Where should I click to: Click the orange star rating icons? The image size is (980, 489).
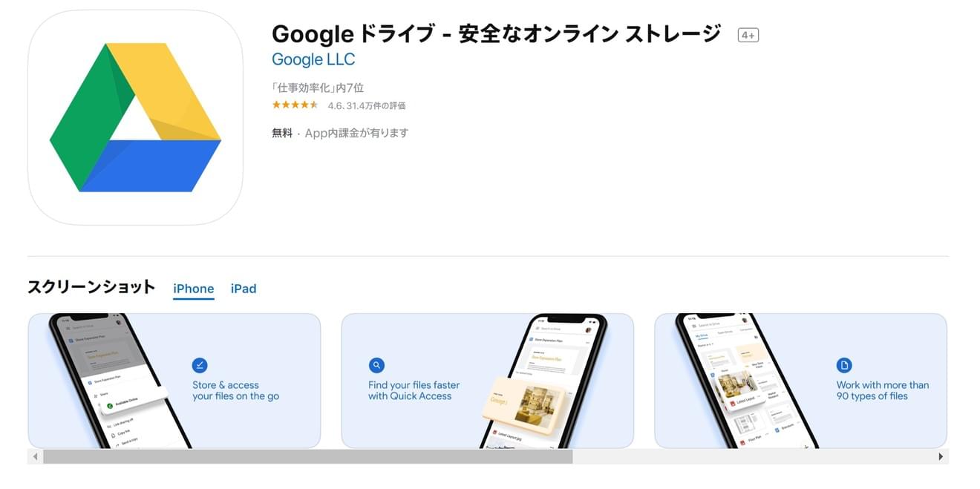coord(295,105)
